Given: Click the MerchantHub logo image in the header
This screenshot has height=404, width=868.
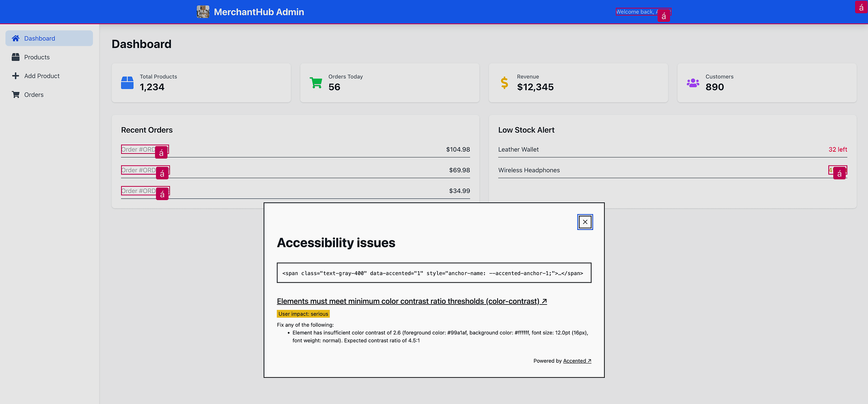Looking at the screenshot, I should point(203,12).
